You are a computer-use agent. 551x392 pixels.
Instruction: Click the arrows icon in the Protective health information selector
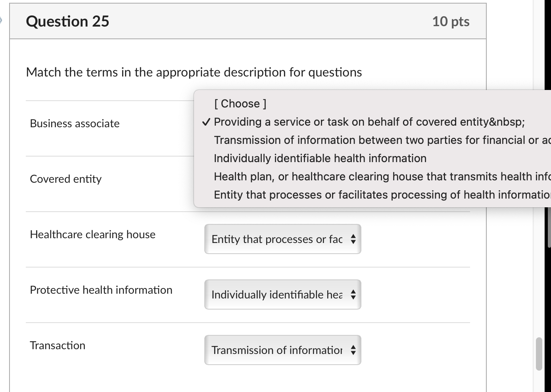tap(353, 294)
